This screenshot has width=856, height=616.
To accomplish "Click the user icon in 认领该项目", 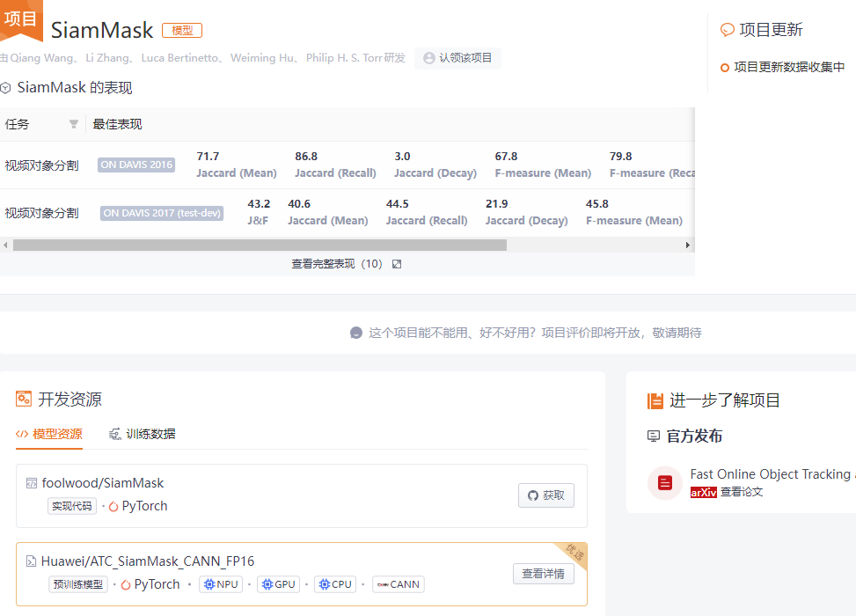I will pyautogui.click(x=429, y=58).
